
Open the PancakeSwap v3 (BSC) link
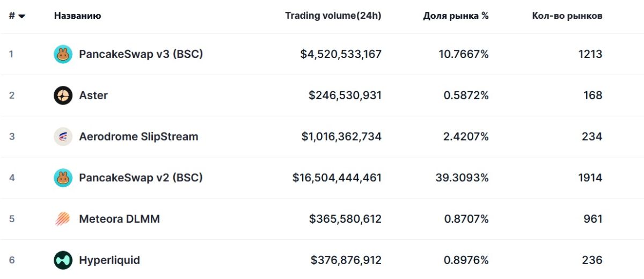[141, 54]
